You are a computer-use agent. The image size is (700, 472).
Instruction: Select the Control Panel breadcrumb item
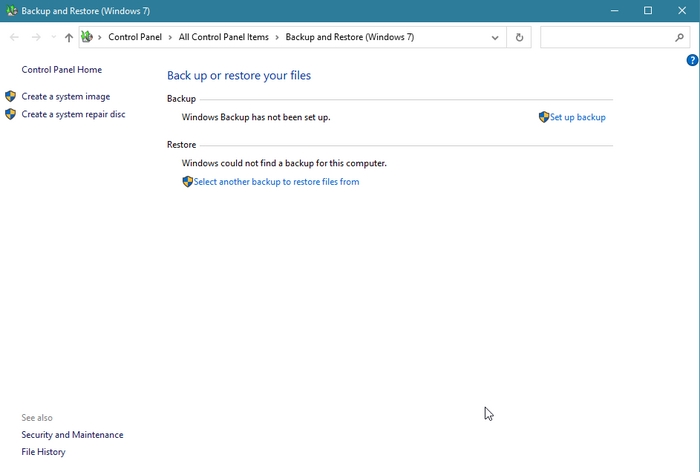[137, 37]
